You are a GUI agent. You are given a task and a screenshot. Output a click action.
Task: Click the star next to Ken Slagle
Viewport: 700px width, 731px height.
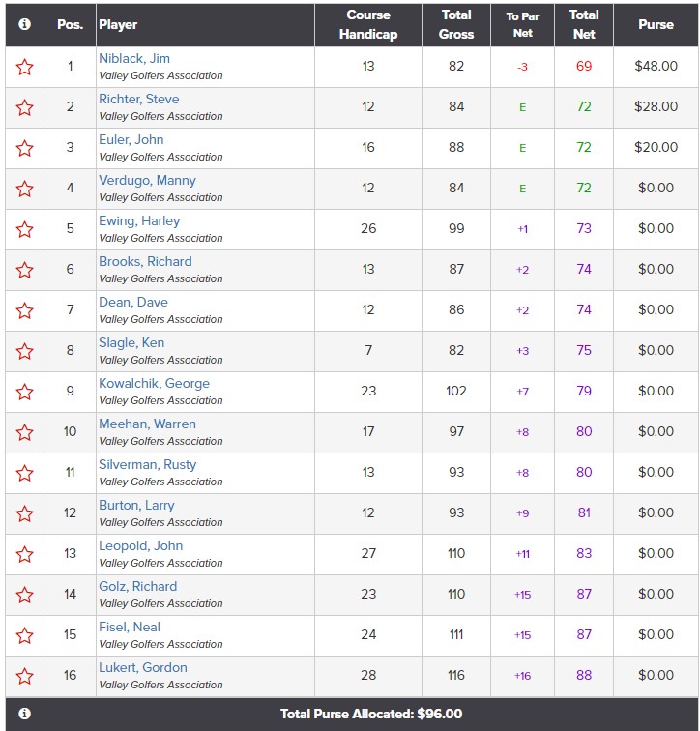click(24, 351)
